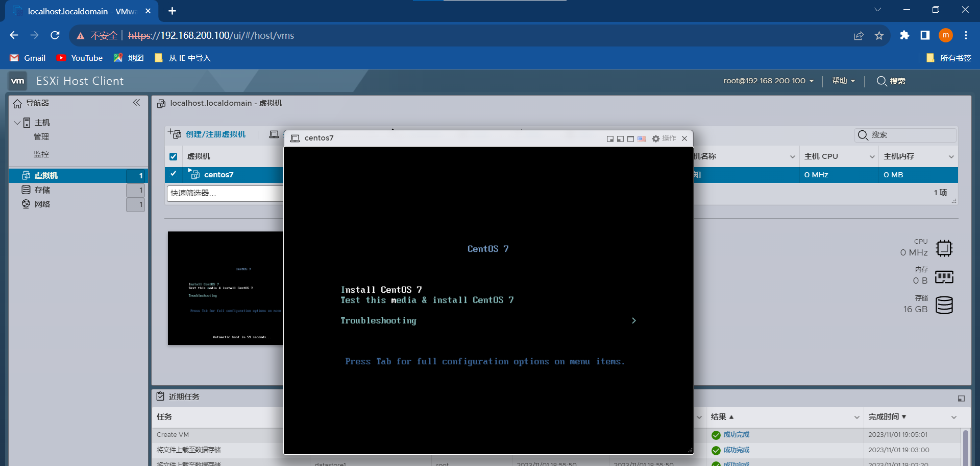Open 机名称 column dropdown arrow
Image resolution: width=980 pixels, height=466 pixels.
793,157
